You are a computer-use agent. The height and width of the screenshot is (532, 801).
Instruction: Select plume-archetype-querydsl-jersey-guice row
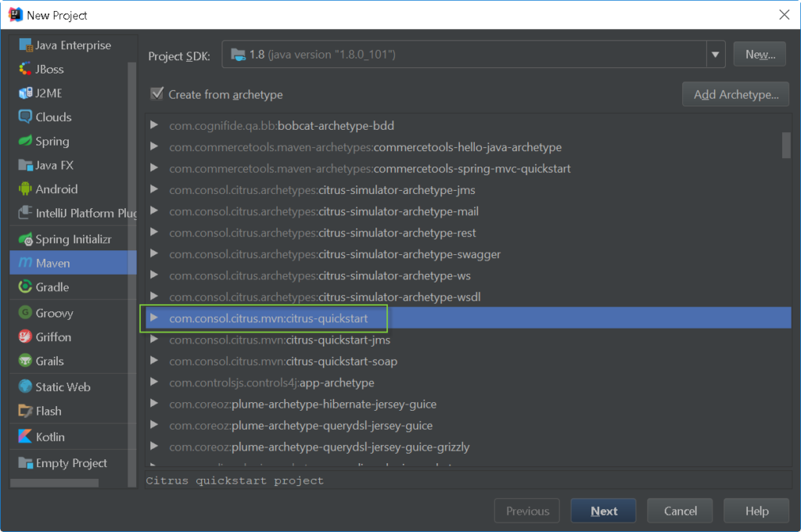pyautogui.click(x=468, y=426)
